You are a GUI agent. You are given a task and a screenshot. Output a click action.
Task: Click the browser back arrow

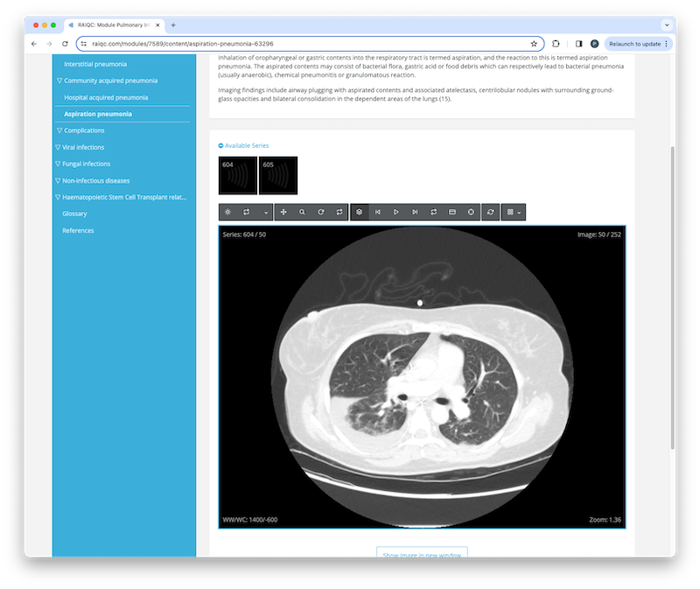coord(34,44)
